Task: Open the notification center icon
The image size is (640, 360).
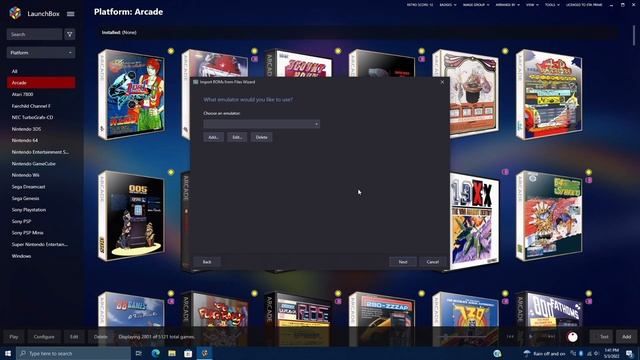Action: pos(629,353)
